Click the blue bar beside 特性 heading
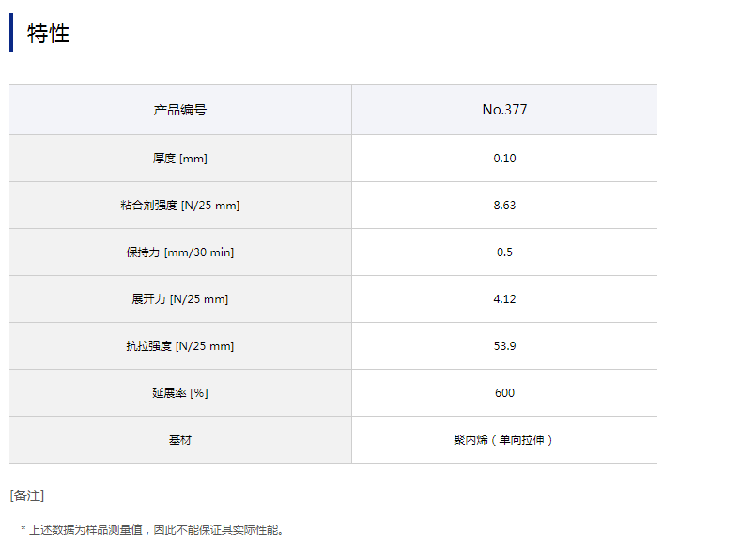 11,33
